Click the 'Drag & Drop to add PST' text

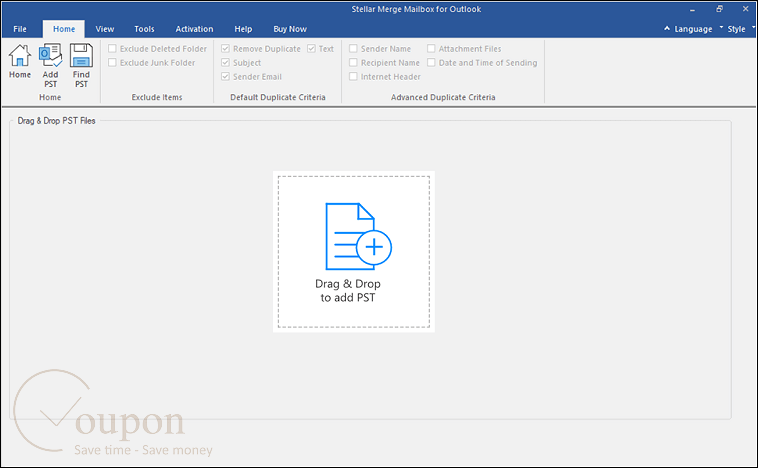coord(348,291)
